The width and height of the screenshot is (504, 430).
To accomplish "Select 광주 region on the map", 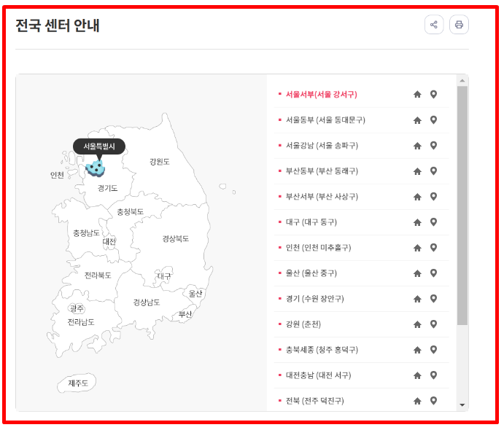I will 77,308.
